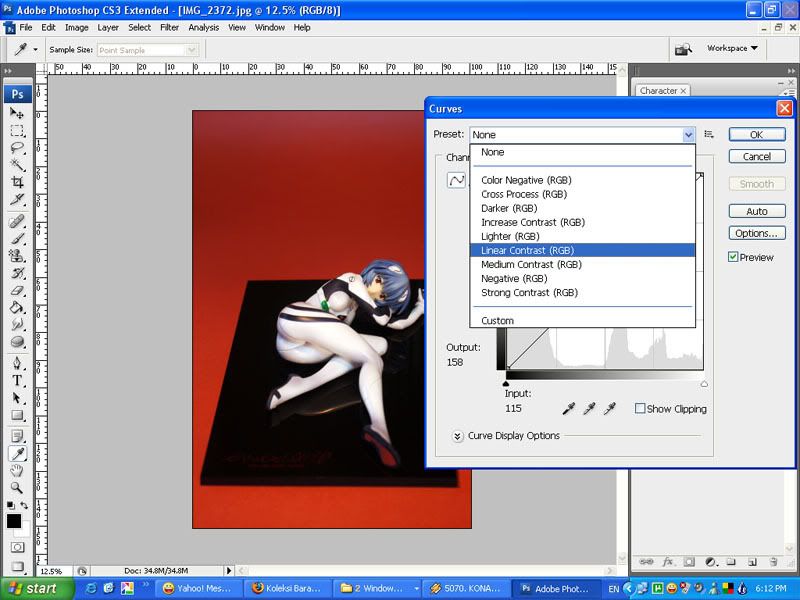Open the Curves Options... button
Screen dimensions: 800x600
(x=757, y=233)
